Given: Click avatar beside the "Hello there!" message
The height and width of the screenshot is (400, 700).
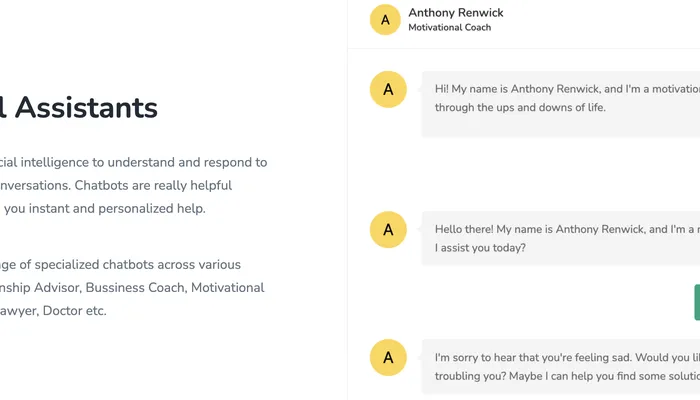Looking at the screenshot, I should point(388,230).
